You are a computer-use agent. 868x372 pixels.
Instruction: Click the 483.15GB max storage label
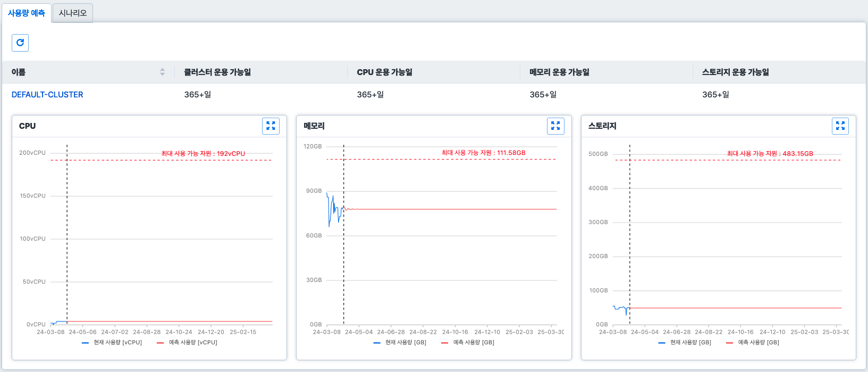tap(770, 153)
